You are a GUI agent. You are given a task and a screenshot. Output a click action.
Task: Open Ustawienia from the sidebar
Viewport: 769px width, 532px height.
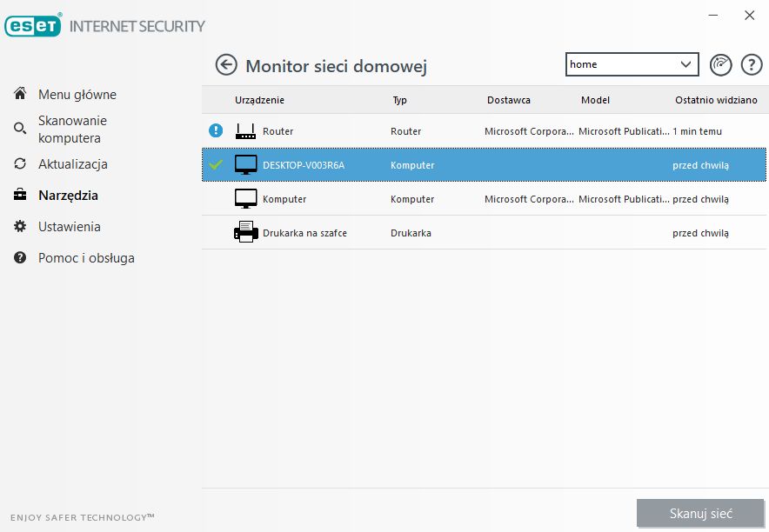(69, 226)
